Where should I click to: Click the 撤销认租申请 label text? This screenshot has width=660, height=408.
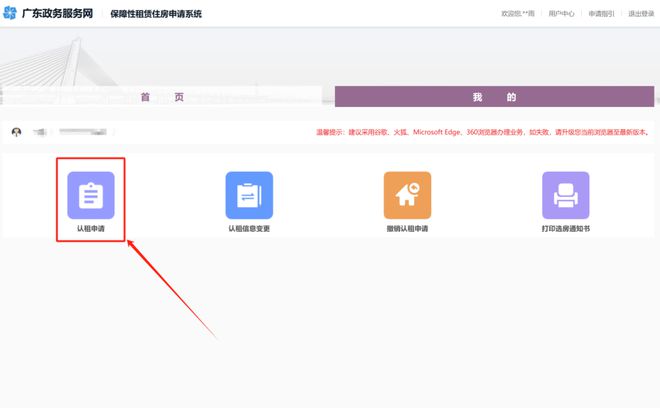pyautogui.click(x=407, y=229)
